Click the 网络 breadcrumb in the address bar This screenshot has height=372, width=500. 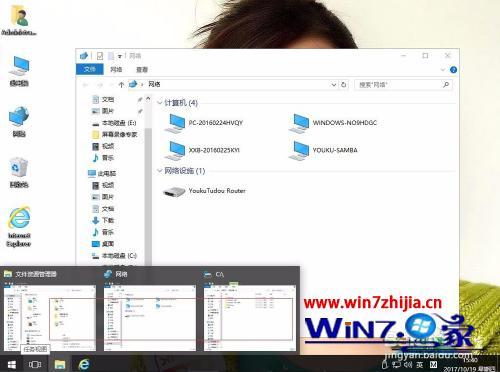tap(154, 84)
